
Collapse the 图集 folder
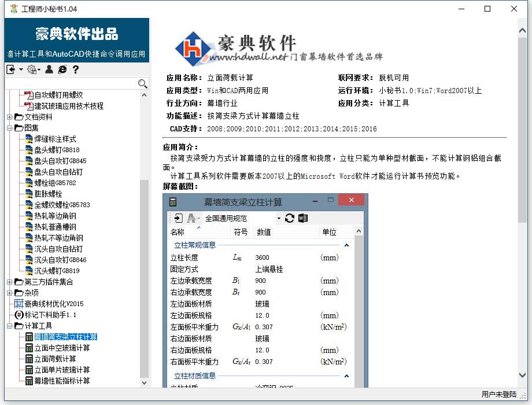click(x=9, y=128)
